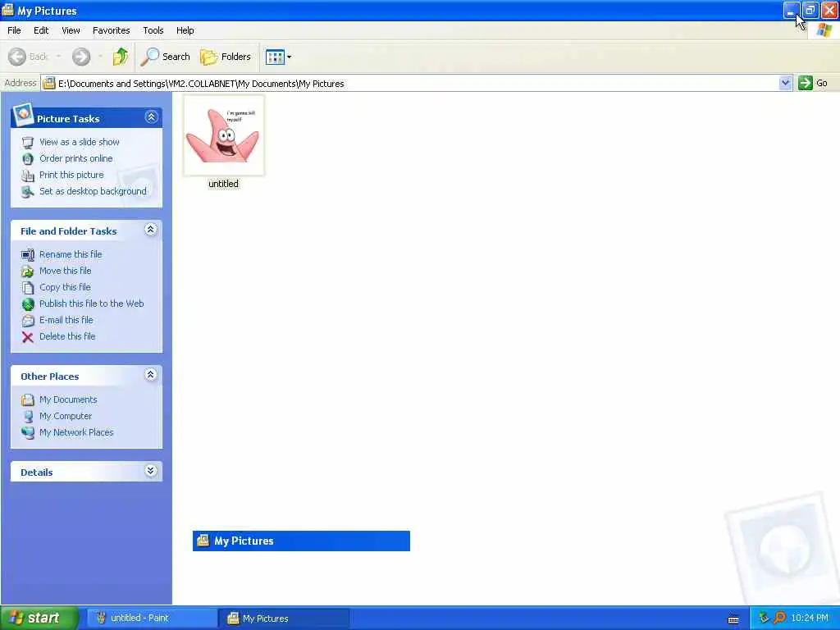This screenshot has height=630, width=840.
Task: Click the publish to Web globe icon
Action: [28, 304]
